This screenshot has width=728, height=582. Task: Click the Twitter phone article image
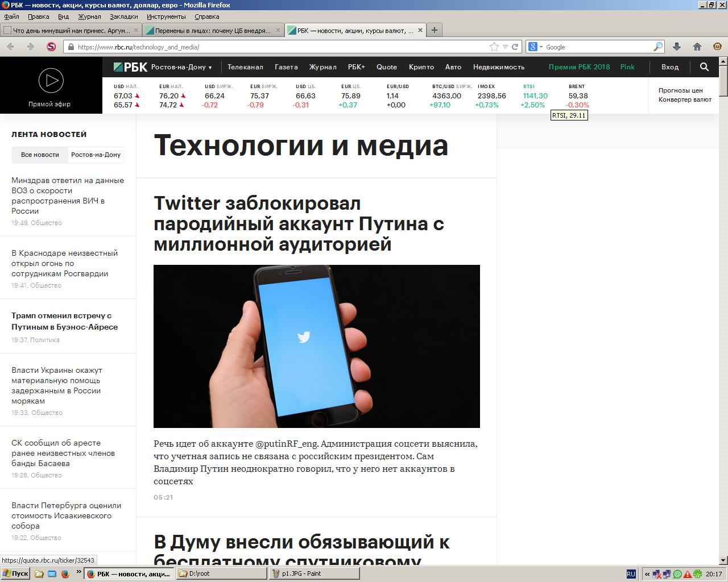pos(317,346)
